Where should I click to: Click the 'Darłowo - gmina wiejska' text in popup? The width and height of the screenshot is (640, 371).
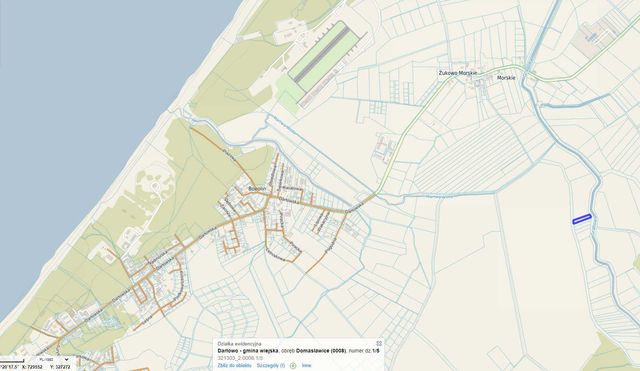tap(248, 351)
